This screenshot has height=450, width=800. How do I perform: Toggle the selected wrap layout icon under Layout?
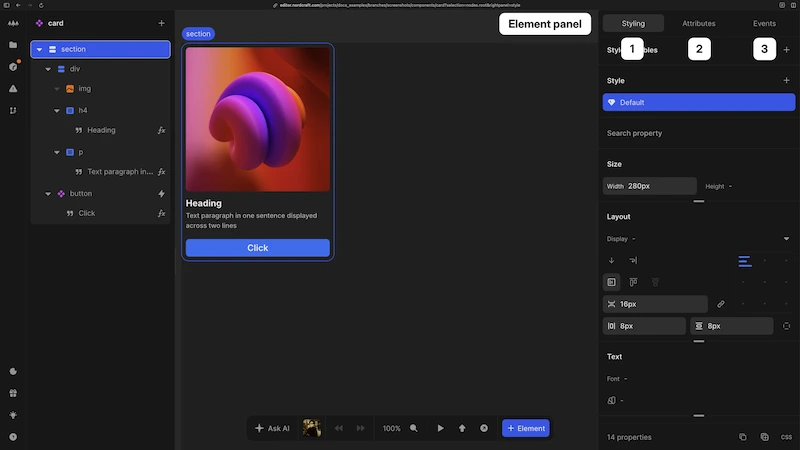click(611, 282)
